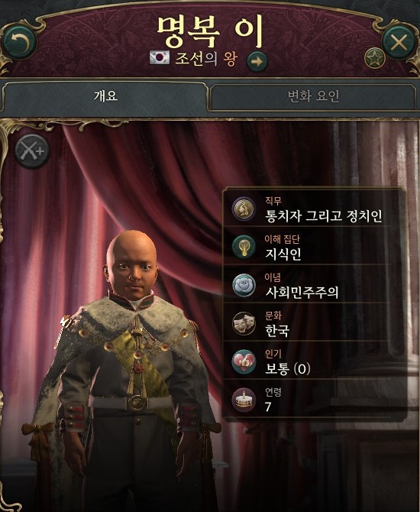This screenshot has width=420, height=512.
Task: Click the birthday cake age icon
Action: pos(244,400)
